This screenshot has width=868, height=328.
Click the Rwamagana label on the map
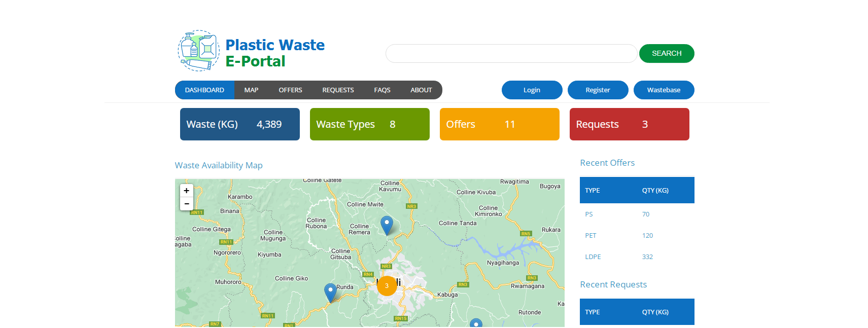pos(528,286)
